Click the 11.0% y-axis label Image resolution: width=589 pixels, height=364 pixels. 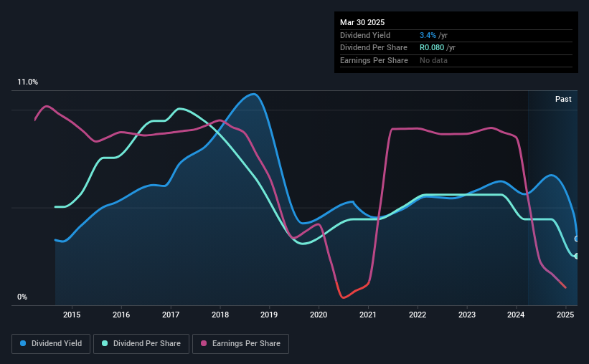(x=28, y=82)
